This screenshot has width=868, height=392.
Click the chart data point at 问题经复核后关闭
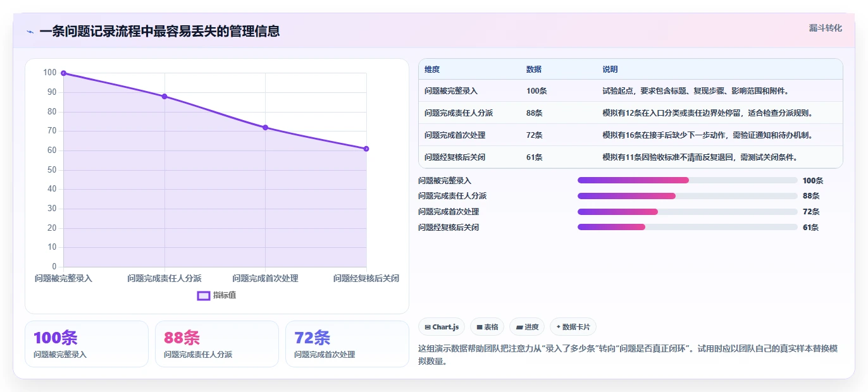(366, 149)
